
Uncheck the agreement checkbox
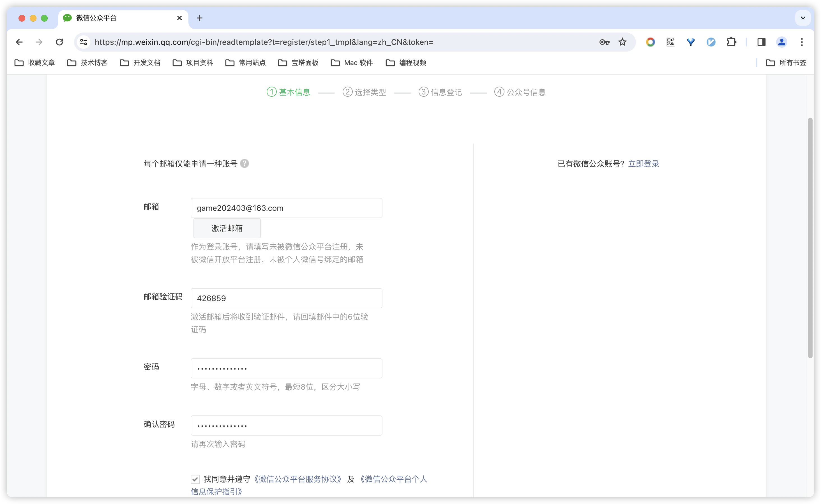(195, 479)
